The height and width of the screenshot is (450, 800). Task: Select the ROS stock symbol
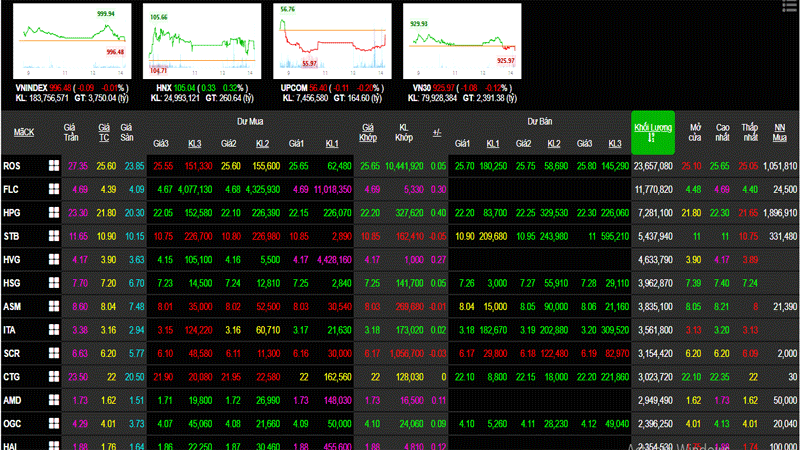(x=12, y=166)
